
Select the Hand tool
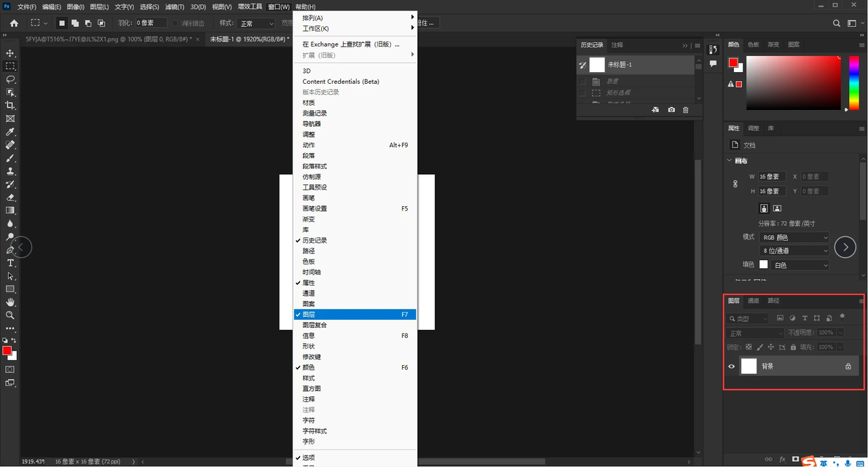10,302
